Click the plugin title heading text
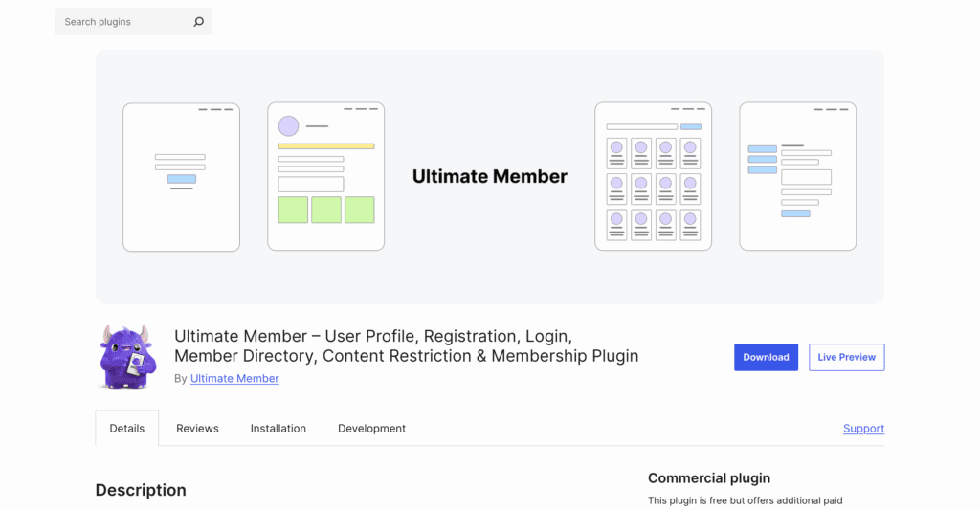980x510 pixels. click(x=406, y=345)
